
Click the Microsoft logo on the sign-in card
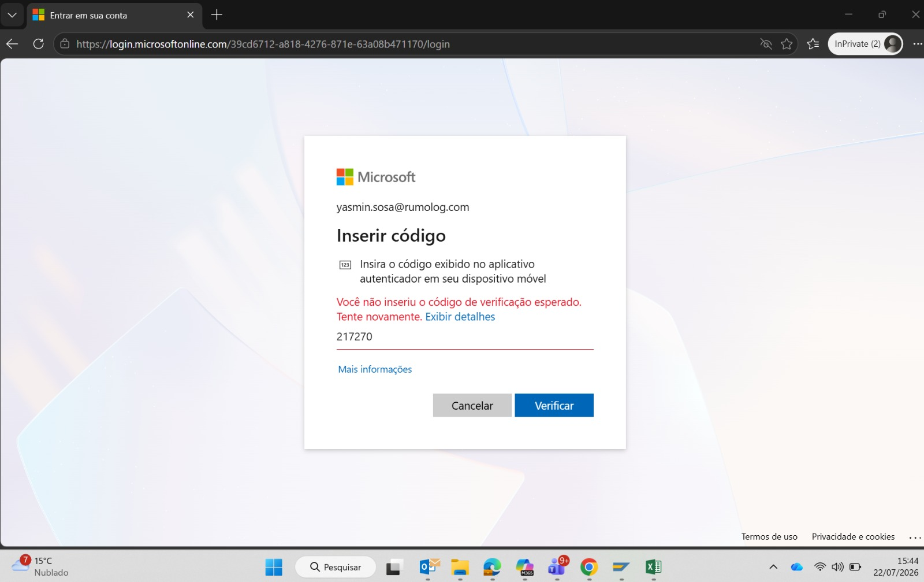tap(376, 177)
